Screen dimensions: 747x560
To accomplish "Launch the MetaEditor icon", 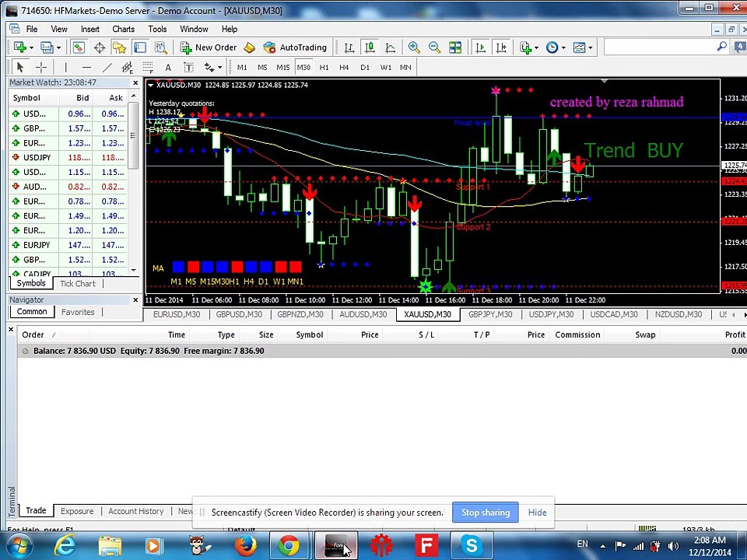I will 249,47.
